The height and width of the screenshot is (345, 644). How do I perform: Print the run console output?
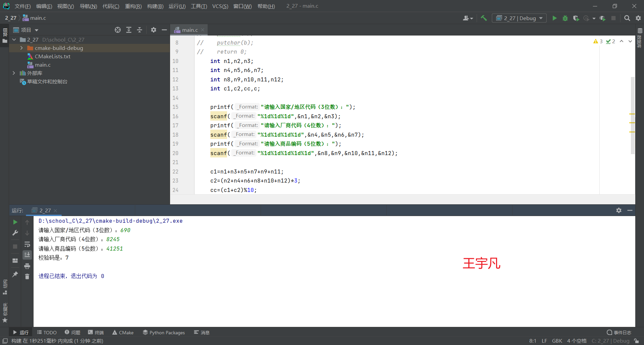tap(27, 266)
